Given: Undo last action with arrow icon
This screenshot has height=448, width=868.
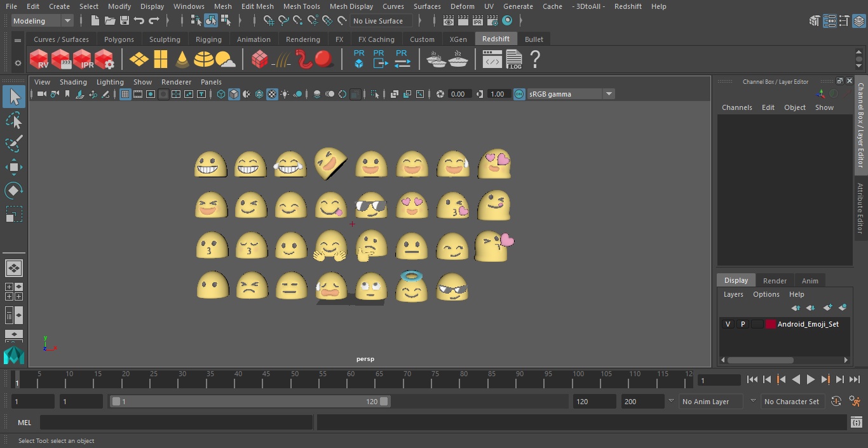Looking at the screenshot, I should pos(139,21).
